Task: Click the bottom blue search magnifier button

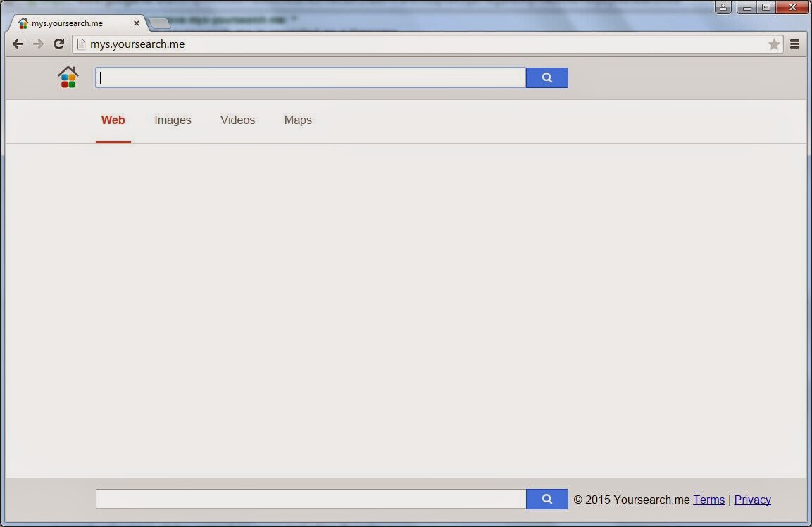Action: coord(547,499)
